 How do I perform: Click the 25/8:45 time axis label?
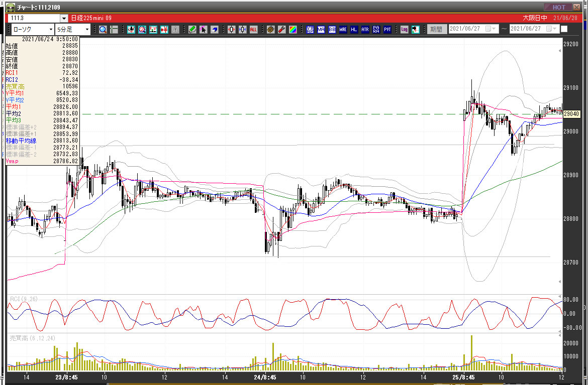463,377
